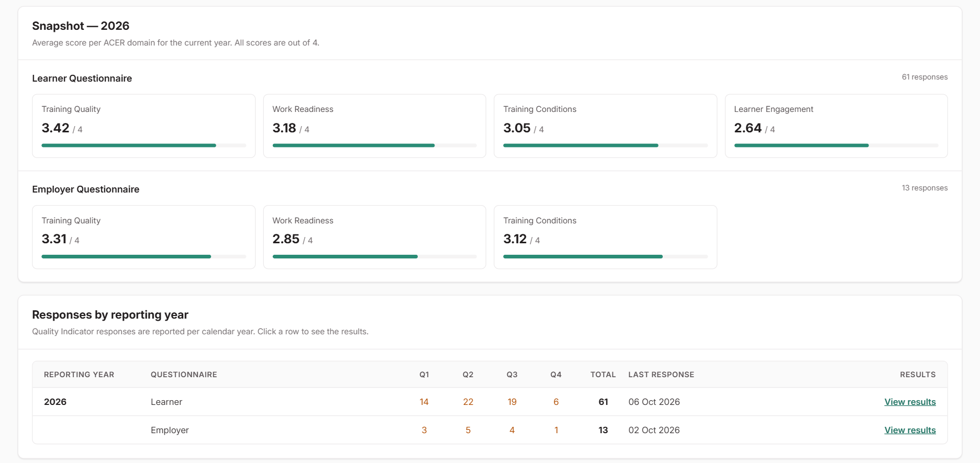
Task: Open View results for Employer row
Action: (x=910, y=430)
